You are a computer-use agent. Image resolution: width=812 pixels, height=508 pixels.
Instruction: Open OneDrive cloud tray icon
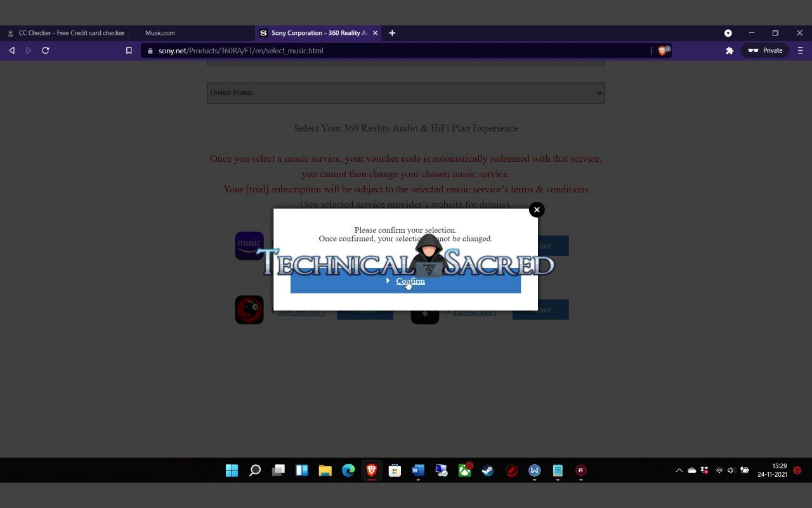coord(691,471)
